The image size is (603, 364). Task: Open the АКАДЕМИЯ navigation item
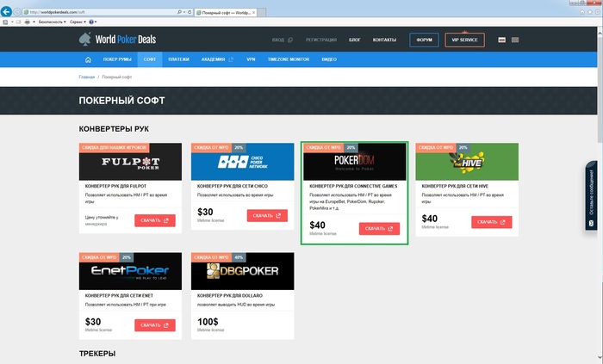pos(217,59)
